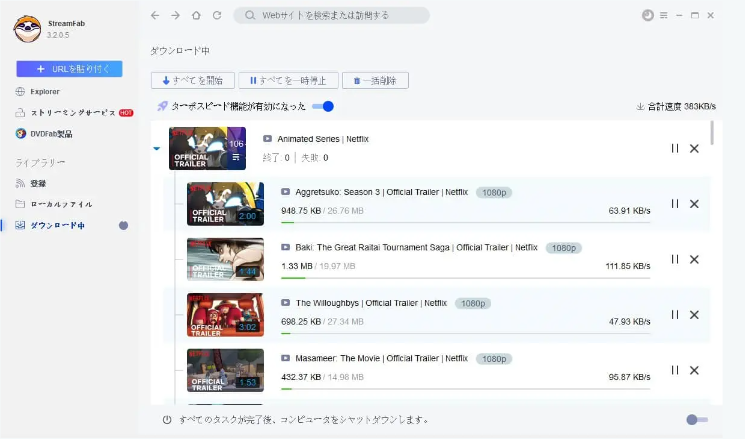Click The Willoughbys title video icon
This screenshot has height=439, width=745.
tap(286, 303)
